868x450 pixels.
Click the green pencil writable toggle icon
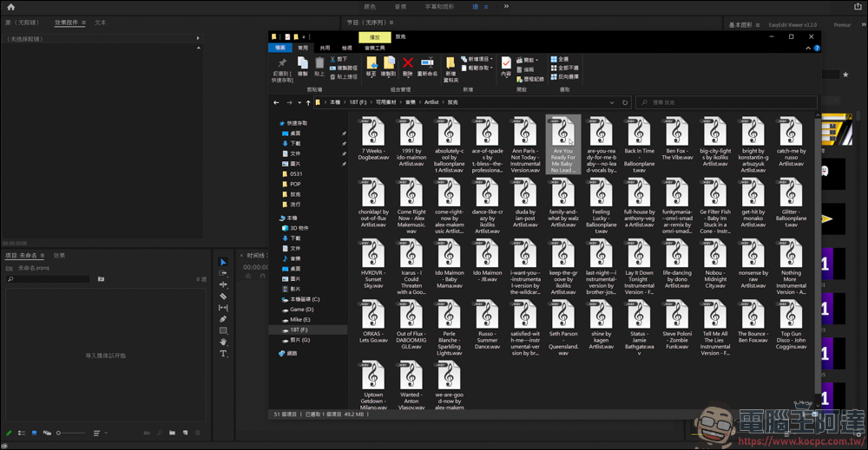[9, 433]
